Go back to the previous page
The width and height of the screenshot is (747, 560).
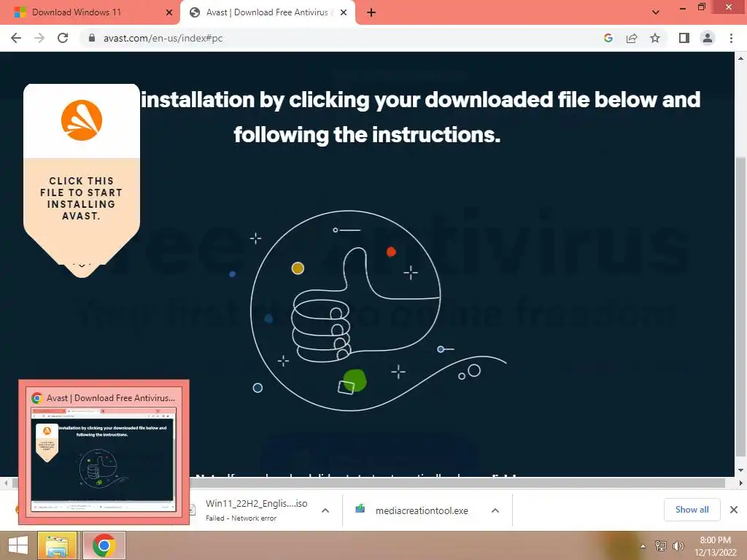tap(16, 38)
